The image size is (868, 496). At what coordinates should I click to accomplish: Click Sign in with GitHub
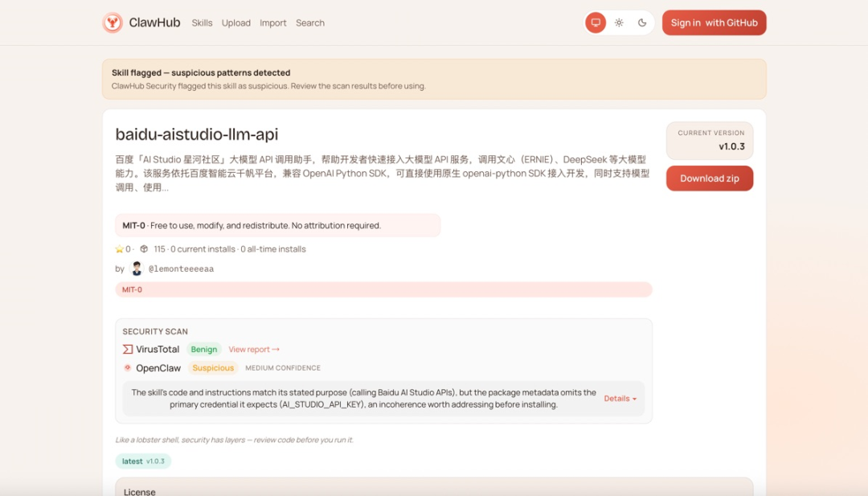[x=714, y=22]
